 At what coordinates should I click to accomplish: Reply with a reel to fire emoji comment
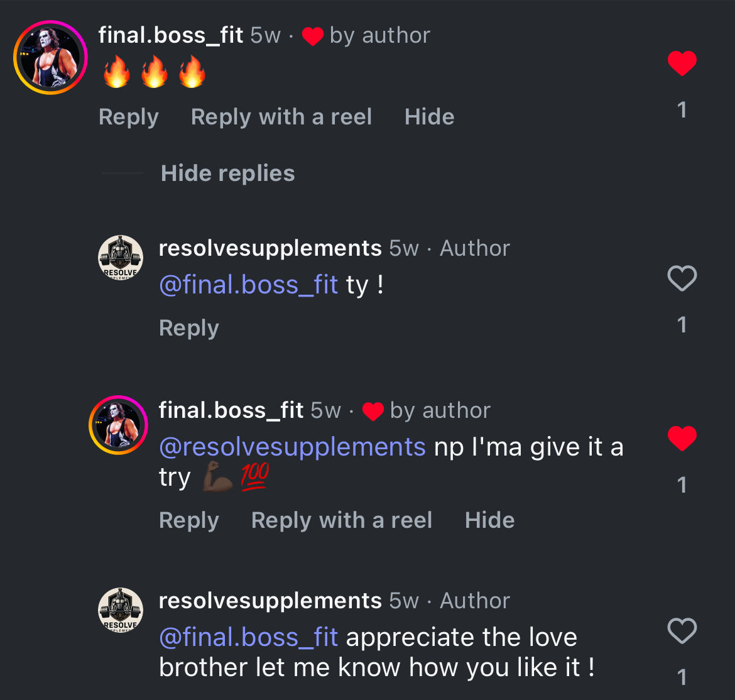(281, 117)
